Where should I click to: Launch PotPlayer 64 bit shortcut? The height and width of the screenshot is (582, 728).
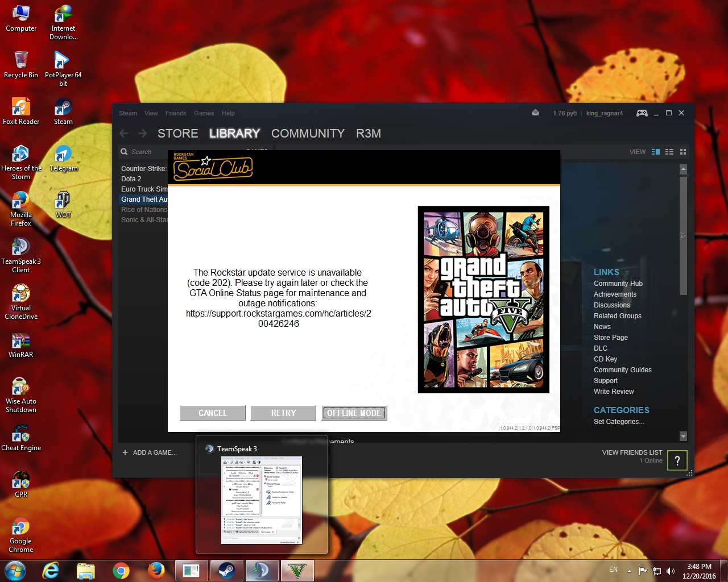[63, 69]
